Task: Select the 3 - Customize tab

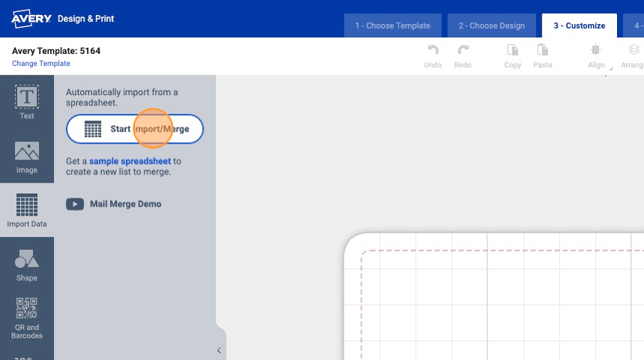Action: point(580,25)
